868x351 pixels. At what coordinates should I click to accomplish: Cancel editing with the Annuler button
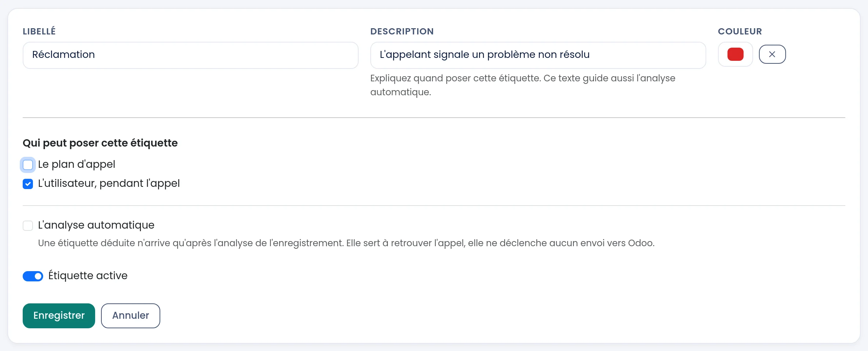click(x=131, y=315)
